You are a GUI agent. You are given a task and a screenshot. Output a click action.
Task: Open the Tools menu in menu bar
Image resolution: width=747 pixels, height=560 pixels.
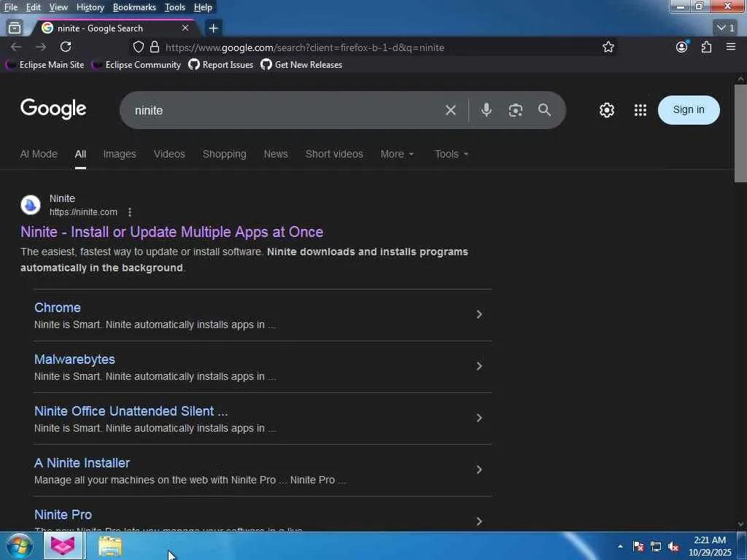click(175, 7)
